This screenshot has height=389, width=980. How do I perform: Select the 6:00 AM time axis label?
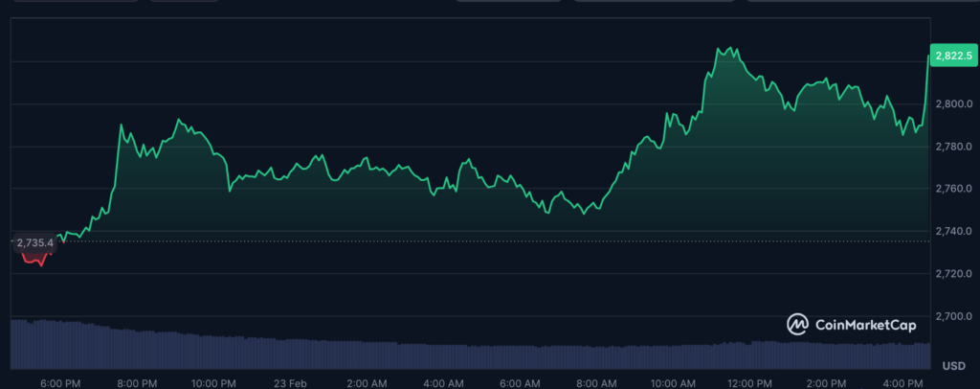(x=521, y=382)
